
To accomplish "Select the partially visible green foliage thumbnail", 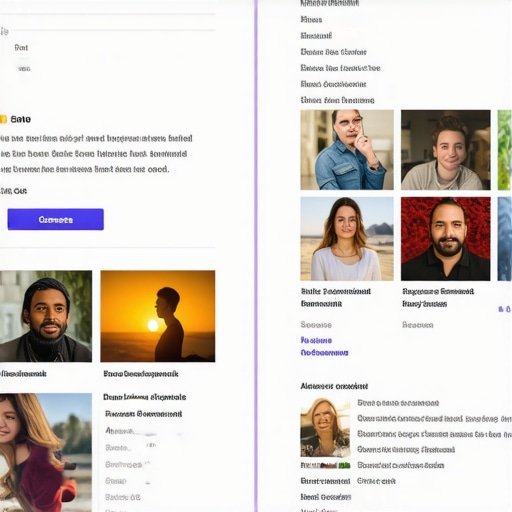I will (x=505, y=150).
